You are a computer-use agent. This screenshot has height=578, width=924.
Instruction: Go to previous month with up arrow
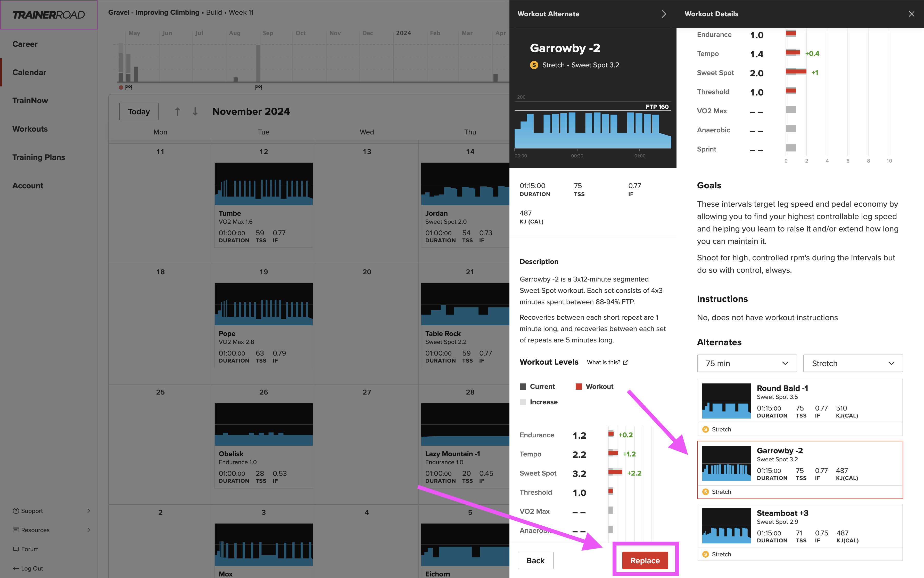click(177, 111)
